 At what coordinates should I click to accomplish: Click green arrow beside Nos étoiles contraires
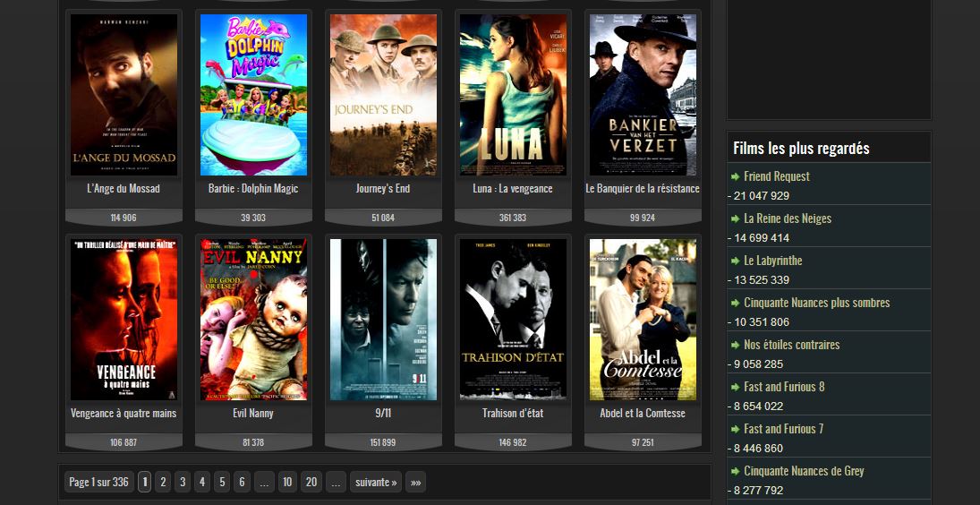click(x=735, y=345)
